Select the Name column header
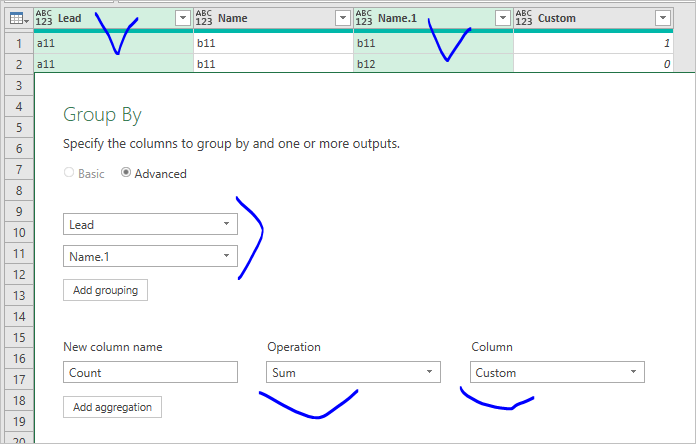The image size is (696, 444). [x=273, y=19]
